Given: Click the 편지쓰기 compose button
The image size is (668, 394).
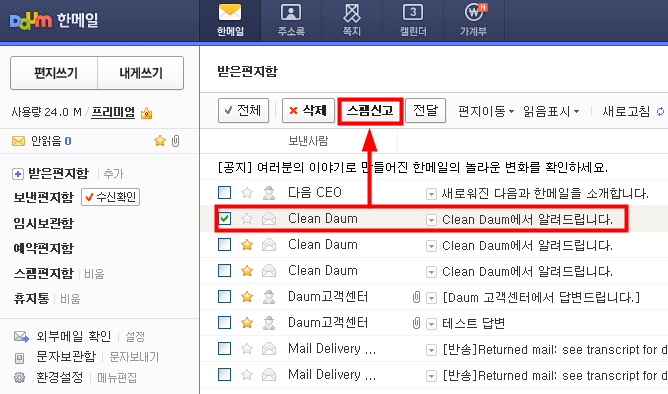Looking at the screenshot, I should click(55, 73).
